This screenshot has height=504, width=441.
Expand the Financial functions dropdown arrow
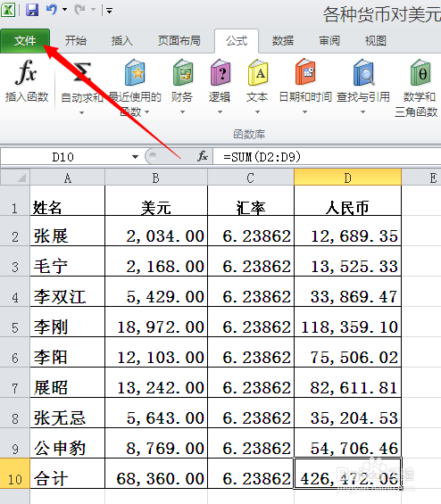(182, 112)
